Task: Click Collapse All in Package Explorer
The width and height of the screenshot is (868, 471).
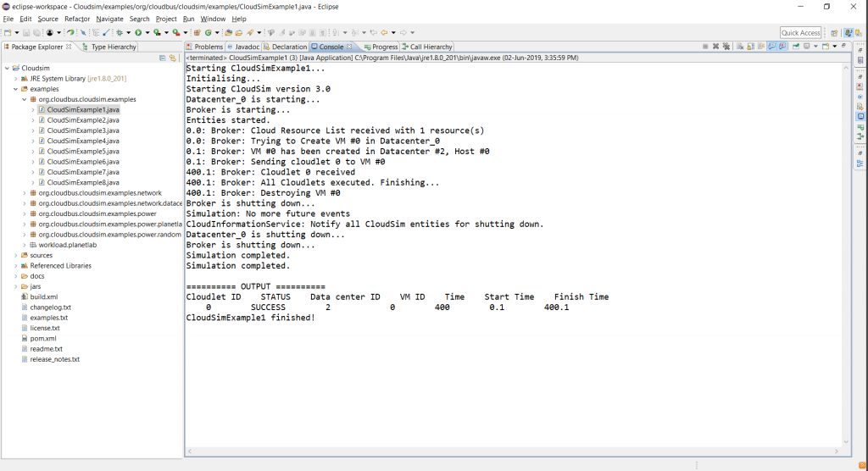Action: (162, 58)
